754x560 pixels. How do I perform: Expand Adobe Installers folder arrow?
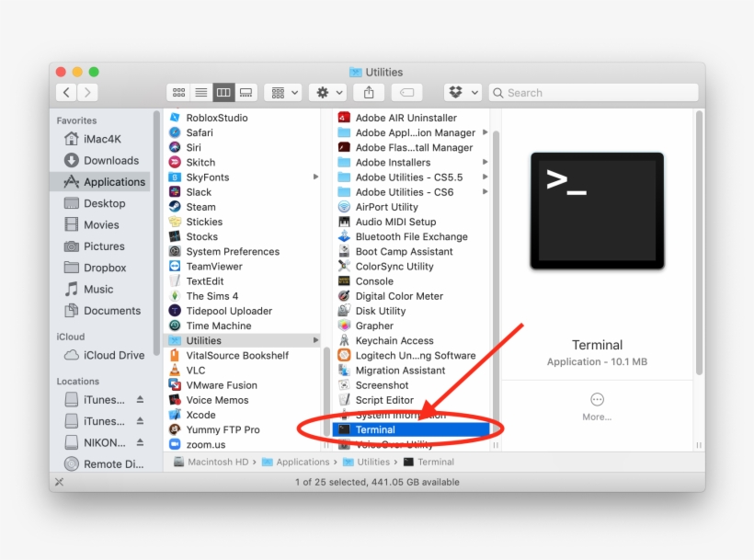coord(485,162)
